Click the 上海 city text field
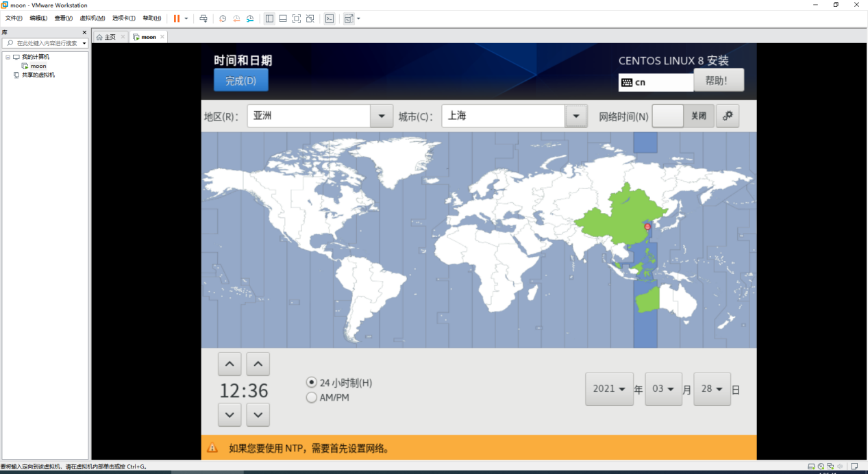 coord(504,116)
